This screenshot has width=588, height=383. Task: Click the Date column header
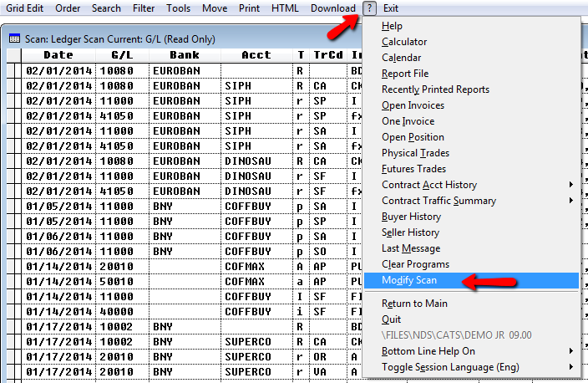tap(58, 55)
